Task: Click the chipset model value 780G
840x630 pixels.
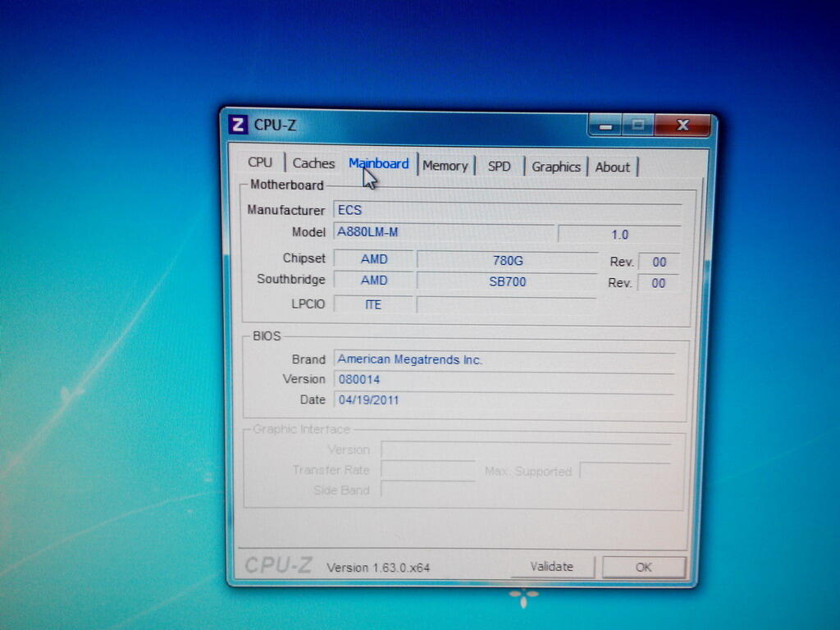Action: coord(507,260)
